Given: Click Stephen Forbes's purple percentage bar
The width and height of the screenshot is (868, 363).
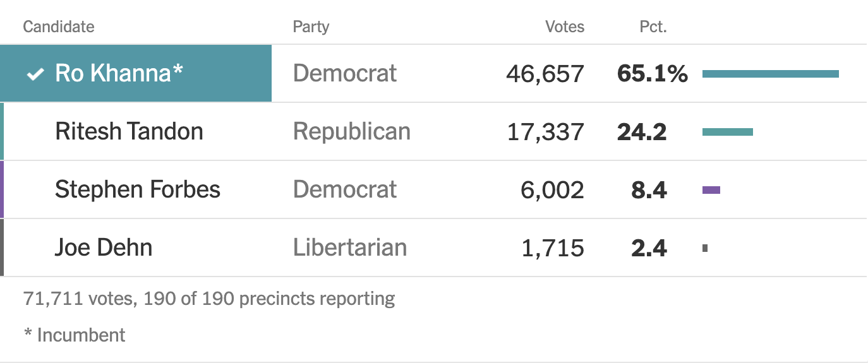Looking at the screenshot, I should pos(711,190).
